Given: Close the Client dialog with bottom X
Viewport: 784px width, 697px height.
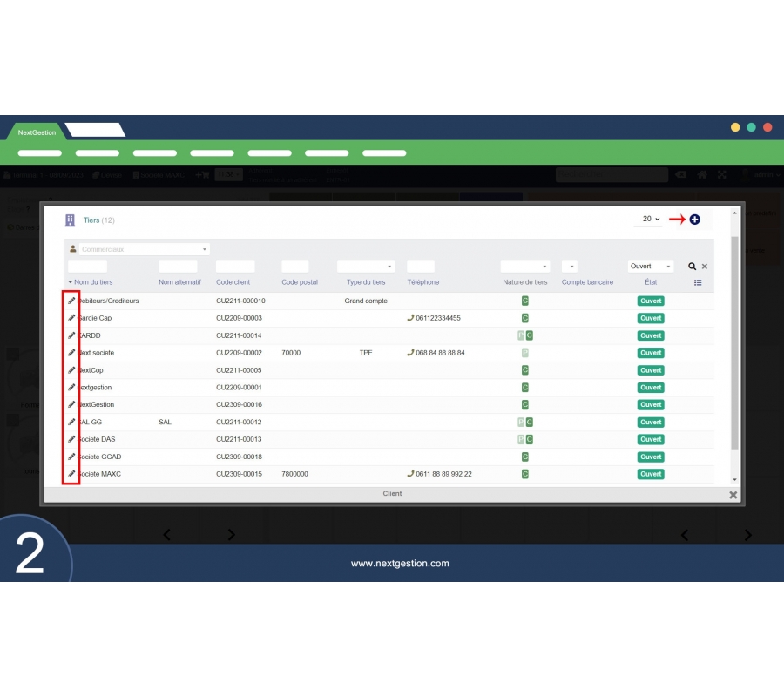Looking at the screenshot, I should 733,495.
